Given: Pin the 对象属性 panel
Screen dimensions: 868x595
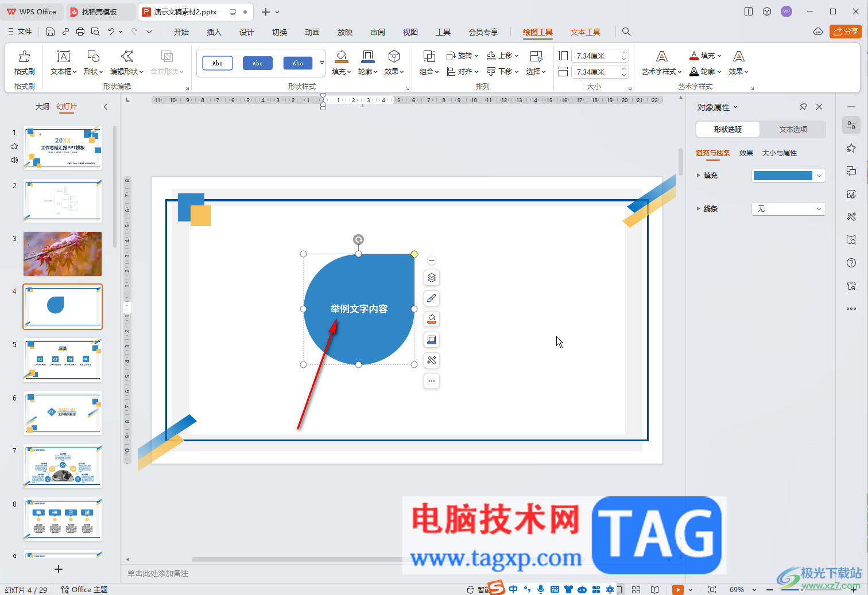Looking at the screenshot, I should (803, 107).
